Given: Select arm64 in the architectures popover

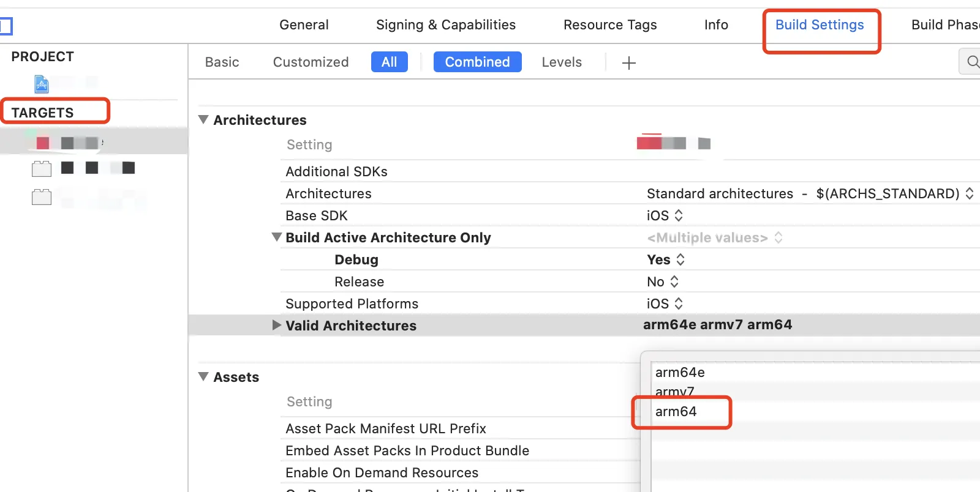Looking at the screenshot, I should click(x=676, y=412).
